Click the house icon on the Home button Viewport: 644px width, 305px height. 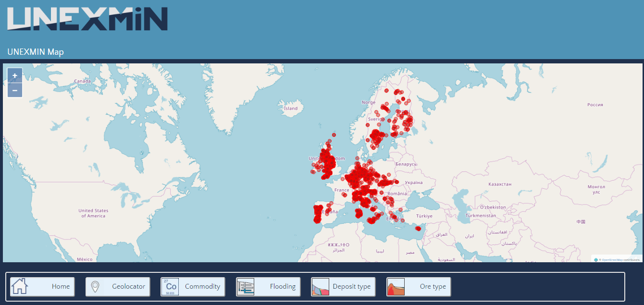[20, 286]
